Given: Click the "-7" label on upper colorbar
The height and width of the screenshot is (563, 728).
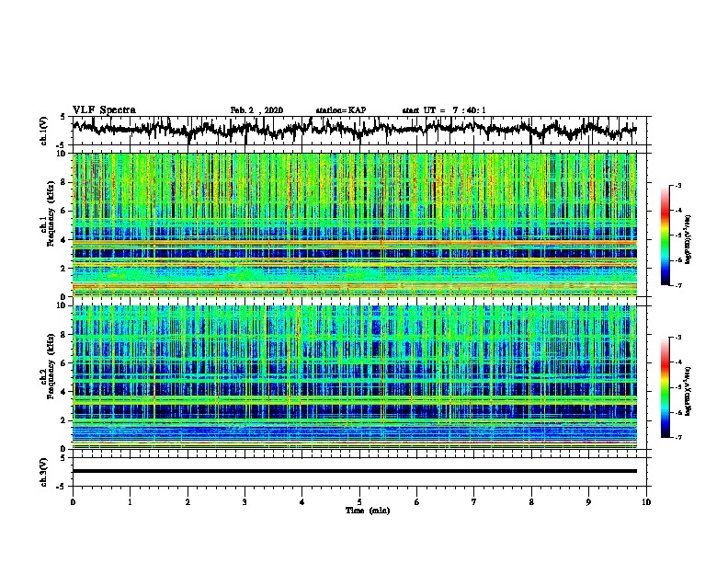Looking at the screenshot, I should [x=677, y=285].
